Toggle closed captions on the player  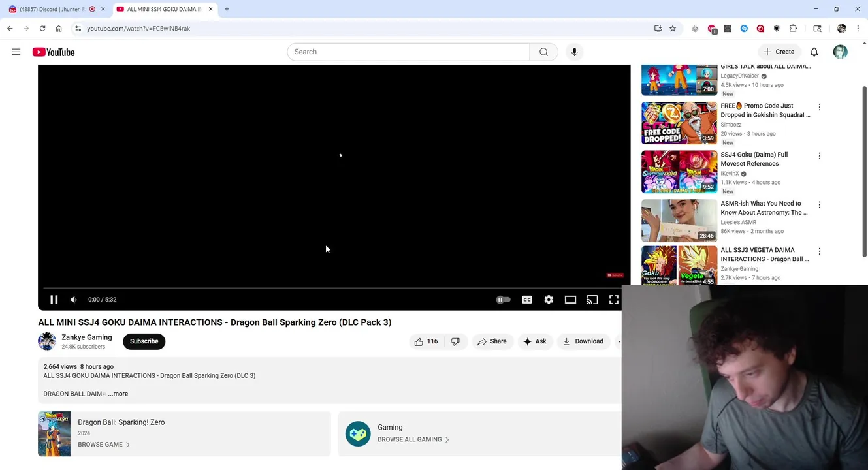[x=527, y=300]
